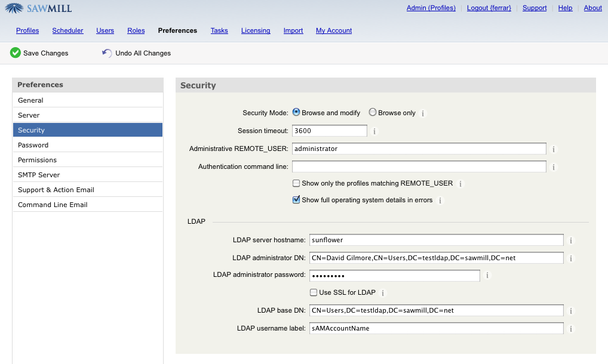Click the LDAP base DN input field
The image size is (608, 364).
(436, 310)
